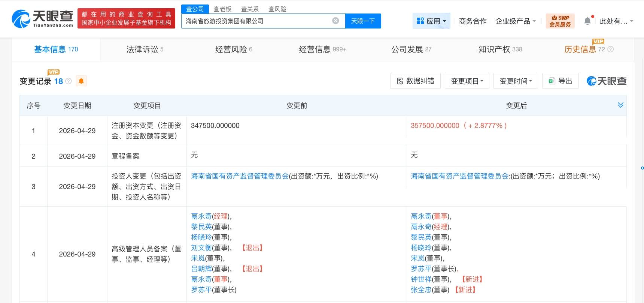Open 吕朝晖 profile link
This screenshot has width=644, height=303.
click(201, 268)
